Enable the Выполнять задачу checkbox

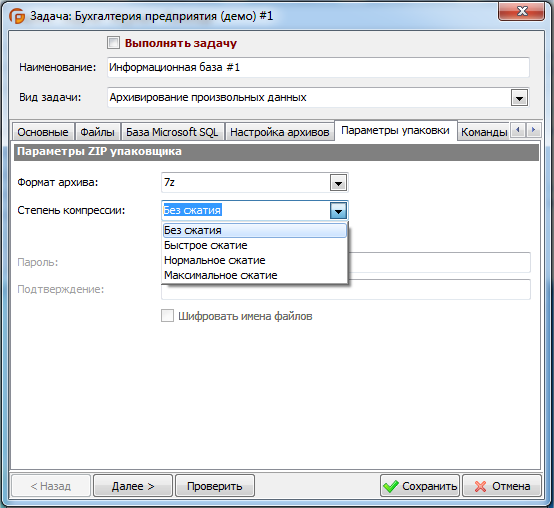pyautogui.click(x=113, y=43)
